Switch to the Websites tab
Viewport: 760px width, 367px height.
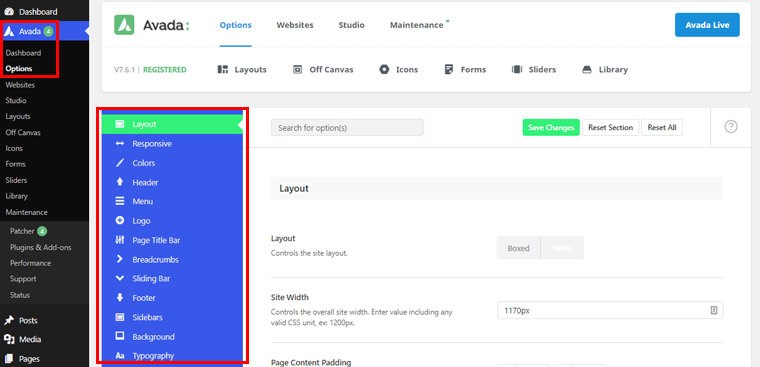point(295,25)
